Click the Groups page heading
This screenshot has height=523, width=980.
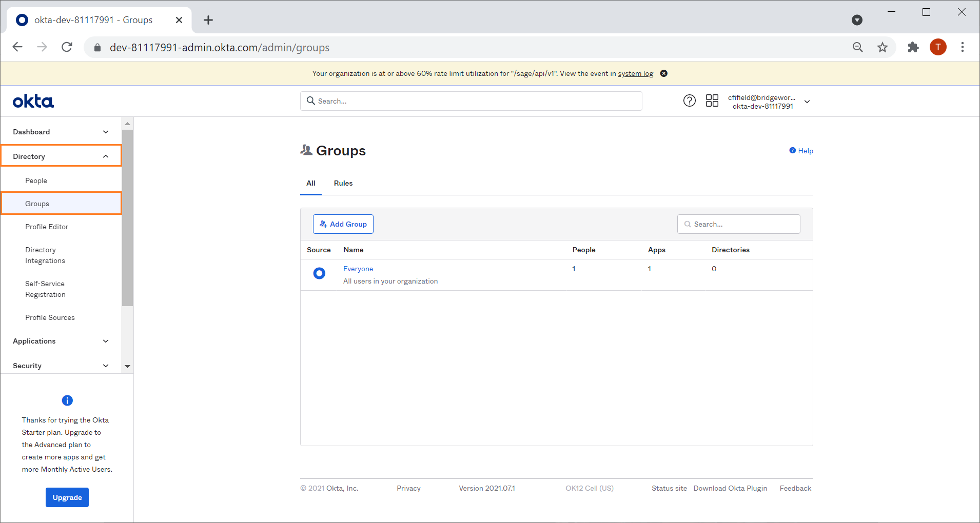point(341,151)
